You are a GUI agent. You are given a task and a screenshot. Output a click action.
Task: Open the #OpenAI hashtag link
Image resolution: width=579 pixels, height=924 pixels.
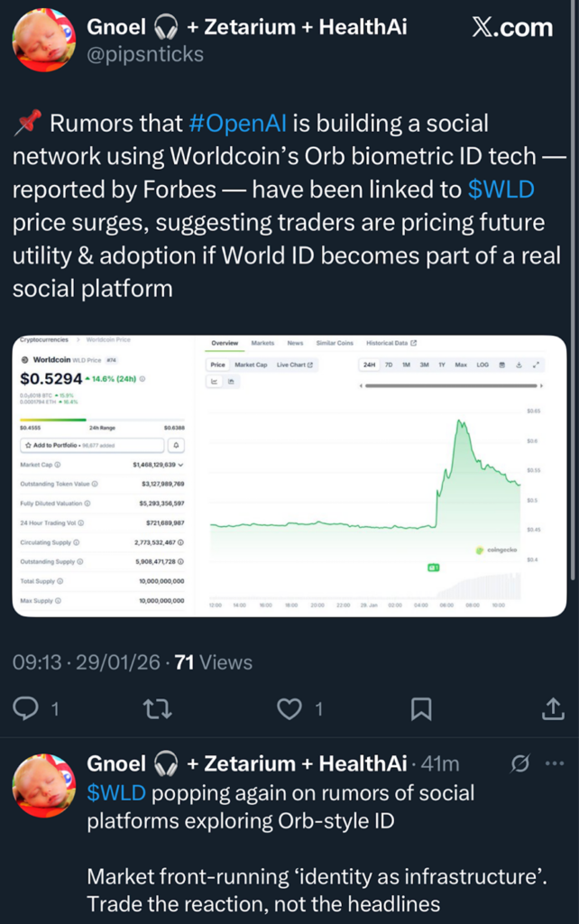point(235,123)
